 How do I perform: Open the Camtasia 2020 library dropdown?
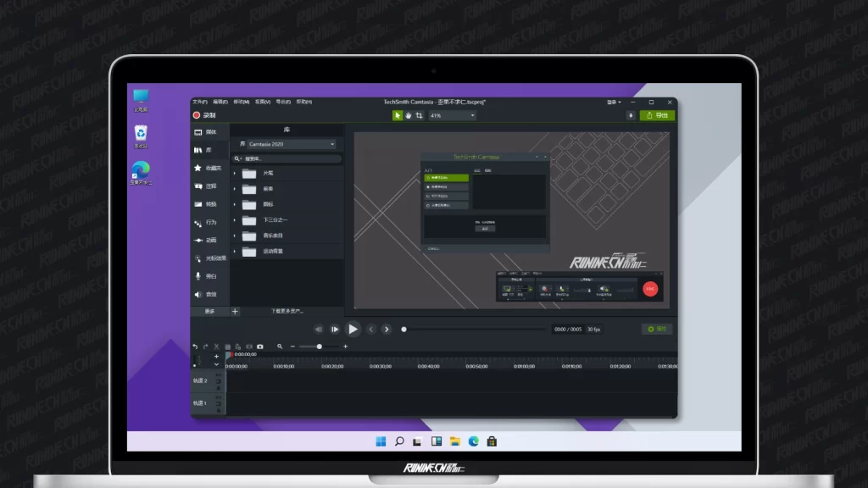coord(287,144)
